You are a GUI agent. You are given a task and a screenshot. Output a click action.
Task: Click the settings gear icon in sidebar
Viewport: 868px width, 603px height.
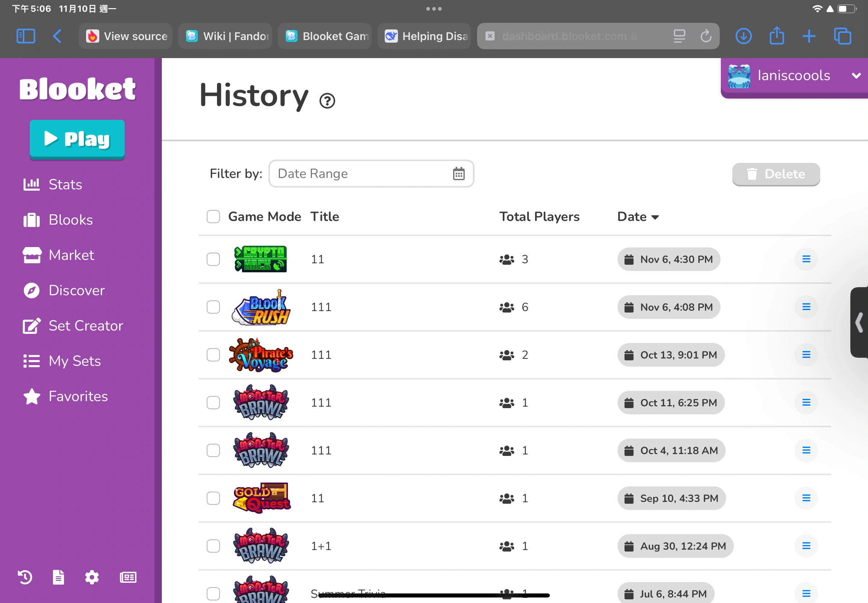point(92,577)
